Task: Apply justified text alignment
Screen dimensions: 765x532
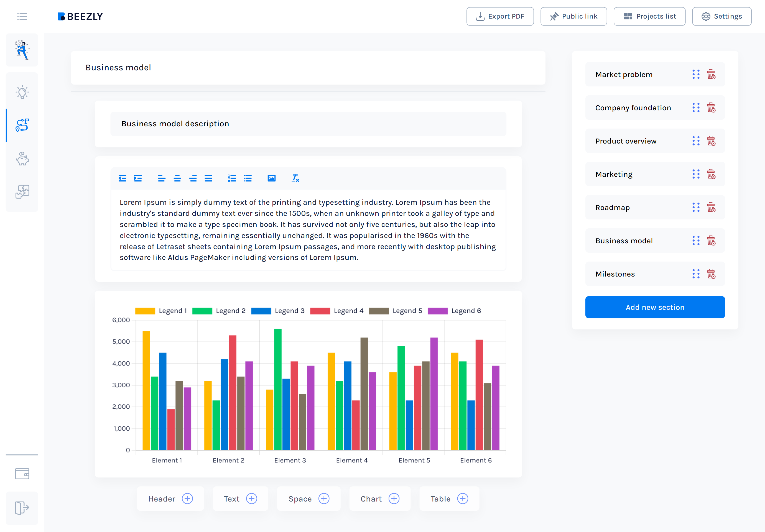Action: pos(209,178)
